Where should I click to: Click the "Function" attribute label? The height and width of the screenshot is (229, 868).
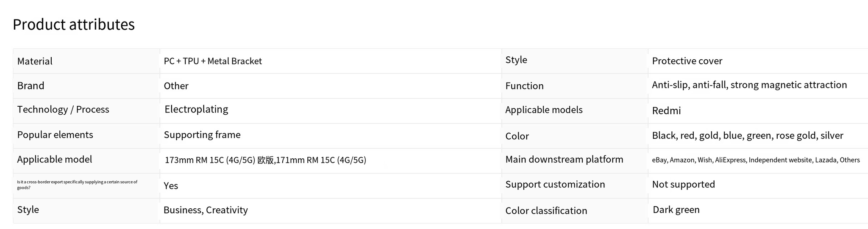pyautogui.click(x=524, y=86)
